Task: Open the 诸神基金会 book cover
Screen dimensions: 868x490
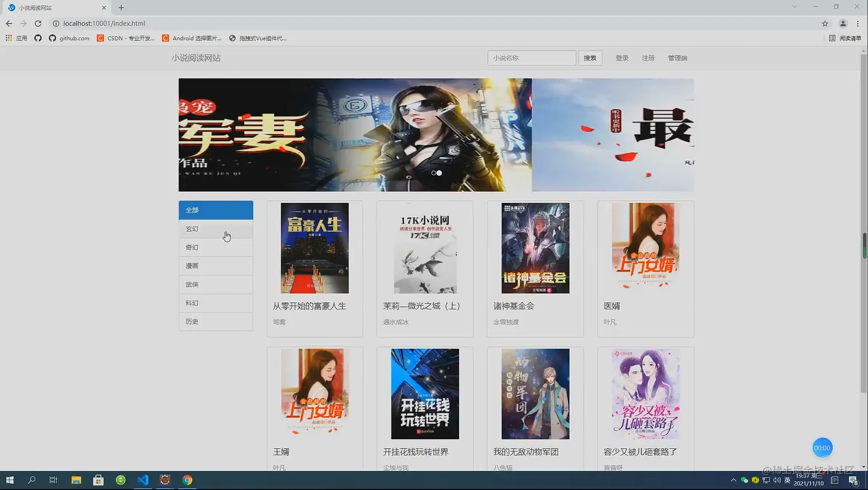Action: [x=536, y=248]
